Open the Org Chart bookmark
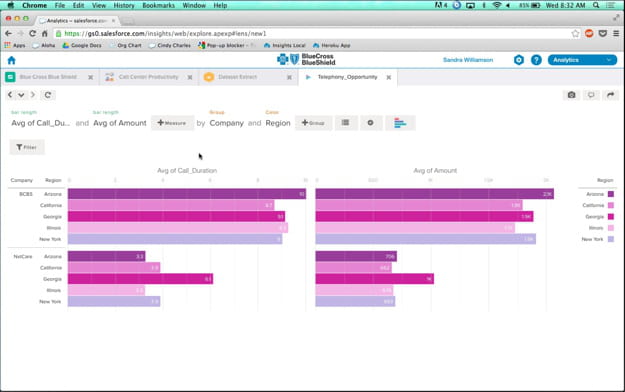 [x=125, y=45]
